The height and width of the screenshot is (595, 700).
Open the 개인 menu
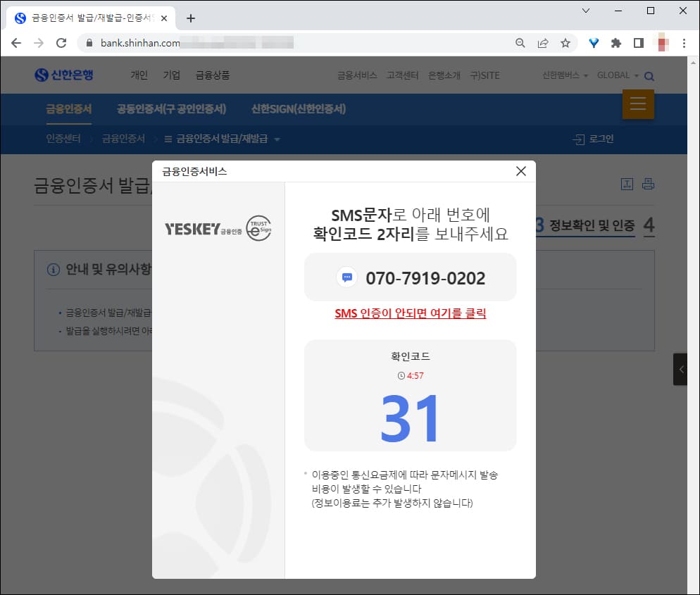(139, 75)
